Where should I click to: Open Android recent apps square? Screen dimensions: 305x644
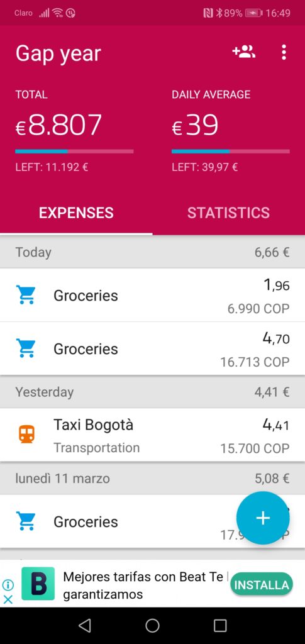pyautogui.click(x=220, y=626)
